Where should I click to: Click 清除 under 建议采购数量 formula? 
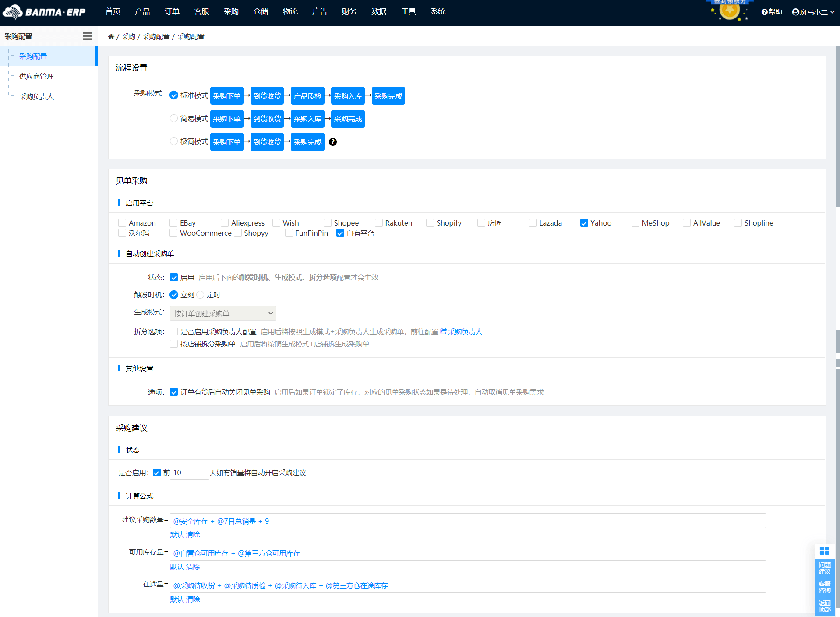tap(193, 534)
